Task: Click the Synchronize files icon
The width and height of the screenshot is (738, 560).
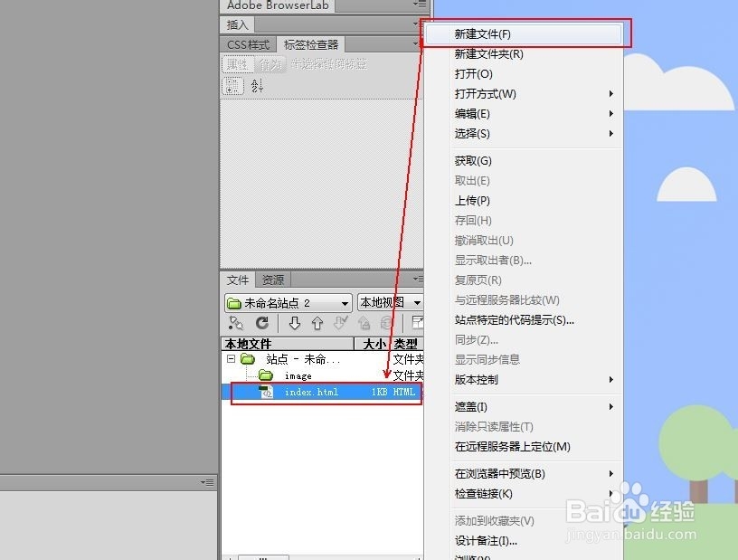Action: [x=385, y=323]
